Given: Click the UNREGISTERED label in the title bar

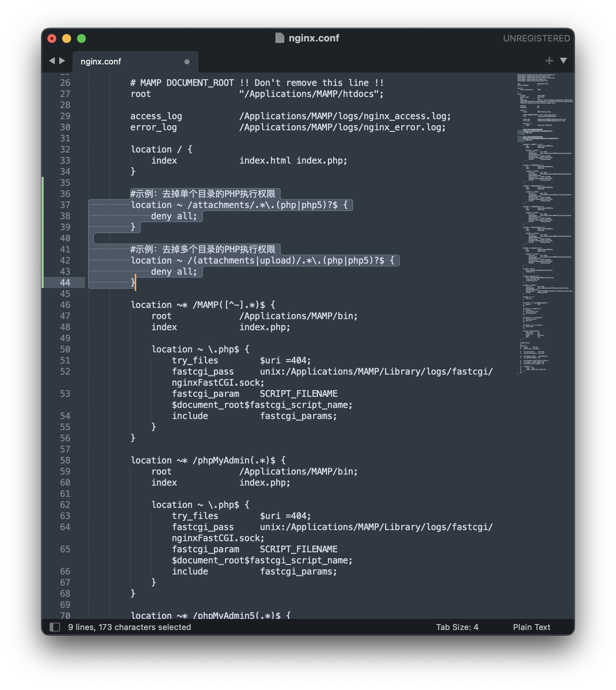Looking at the screenshot, I should (536, 38).
